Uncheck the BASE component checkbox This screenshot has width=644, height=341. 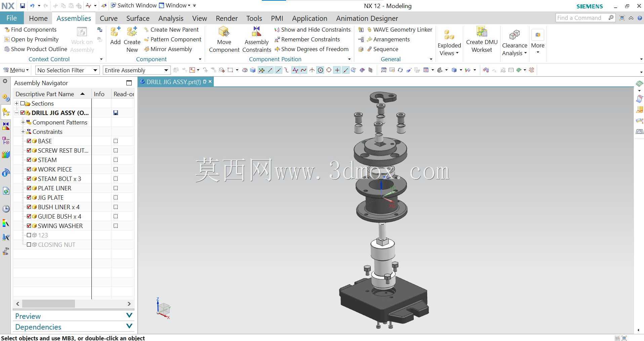(x=29, y=141)
